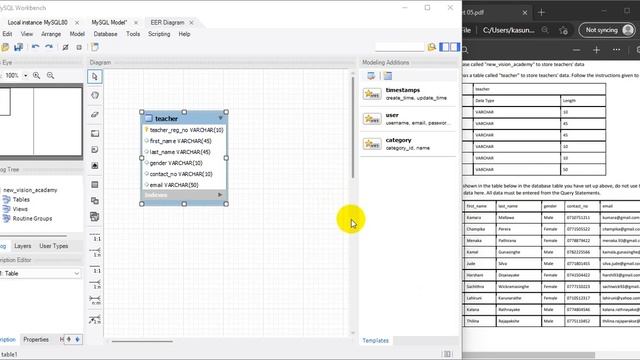This screenshot has height=360, width=640.
Task: Pick the second 1:1 relationship tool
Action: click(95, 269)
